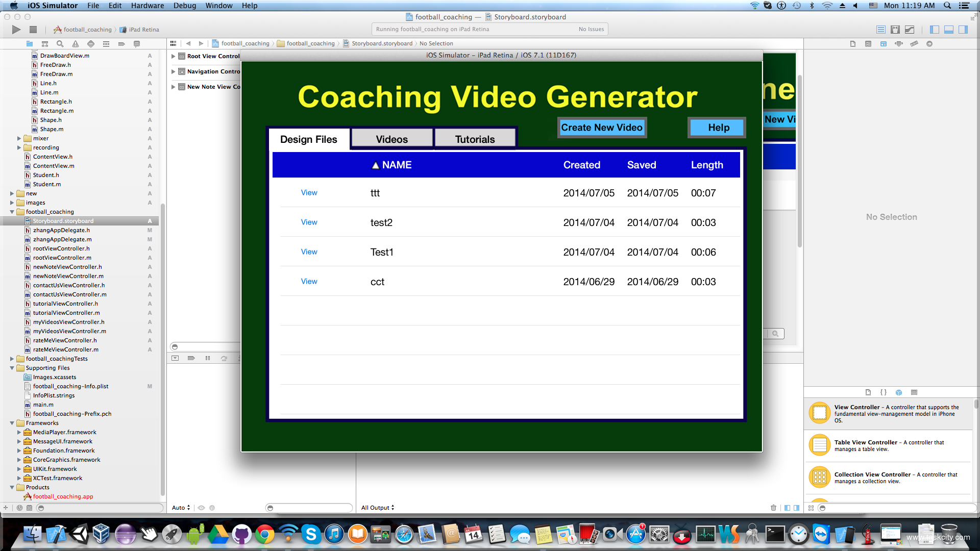Open the Find navigator magnifier icon
The image size is (980, 551).
pyautogui.click(x=60, y=44)
